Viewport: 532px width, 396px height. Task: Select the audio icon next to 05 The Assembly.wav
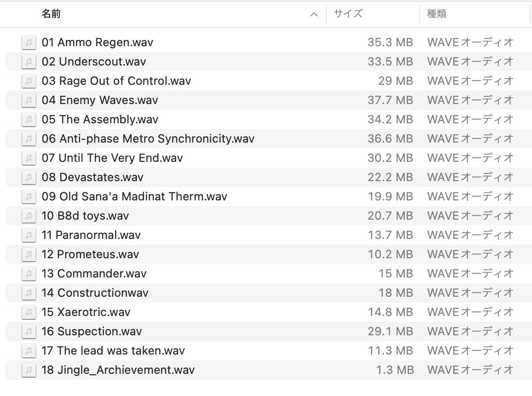pyautogui.click(x=29, y=119)
